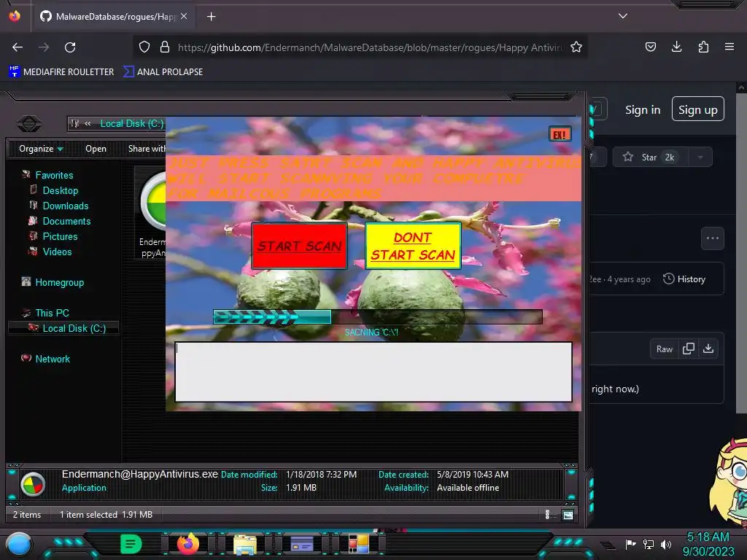Select the Endermanch HappyAntivirus file thumbnail

pos(151,213)
